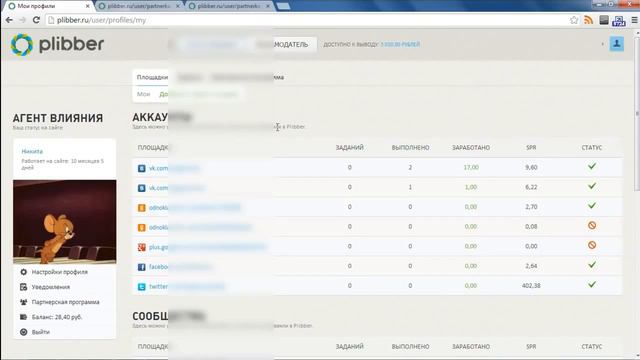Click the plibber logo
This screenshot has width=640, height=360.
(x=58, y=44)
